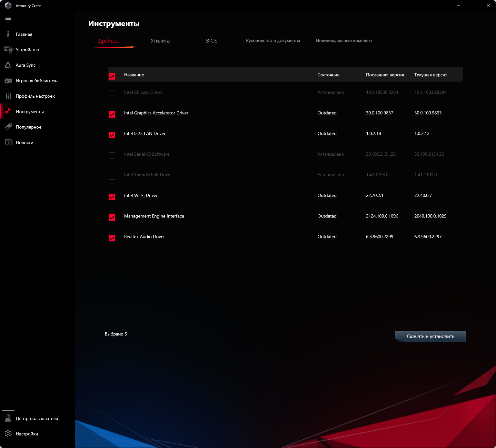Check the Intel Thunderbolt Driver checkbox

[112, 176]
